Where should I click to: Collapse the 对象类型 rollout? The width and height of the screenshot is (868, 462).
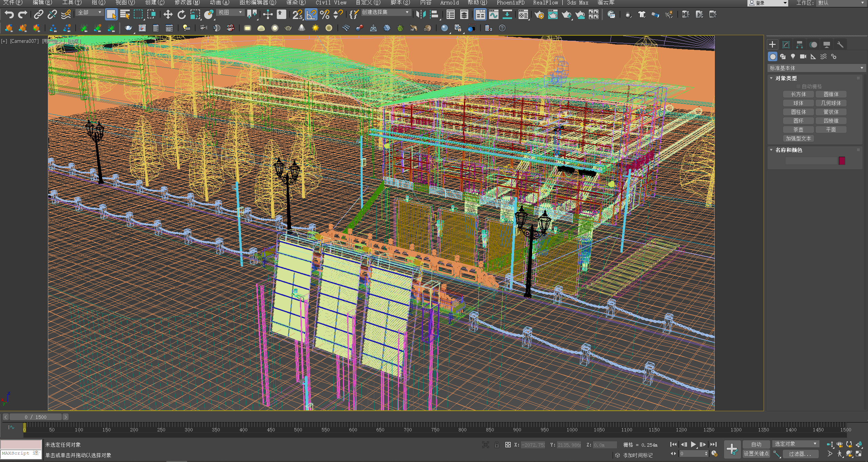(x=785, y=78)
